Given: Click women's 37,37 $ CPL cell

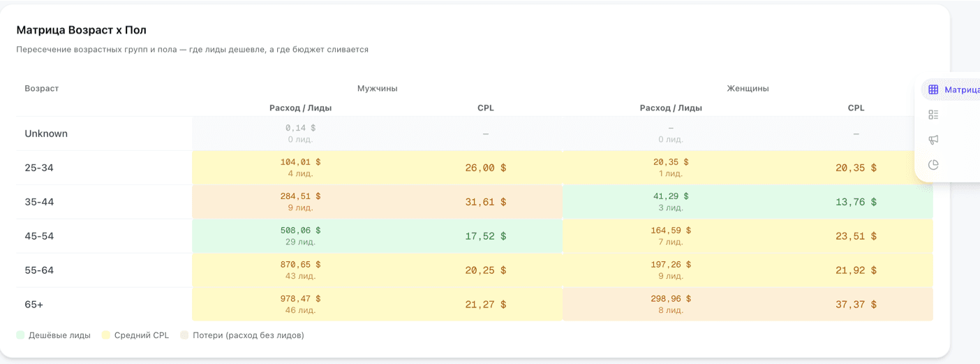Looking at the screenshot, I should (856, 305).
